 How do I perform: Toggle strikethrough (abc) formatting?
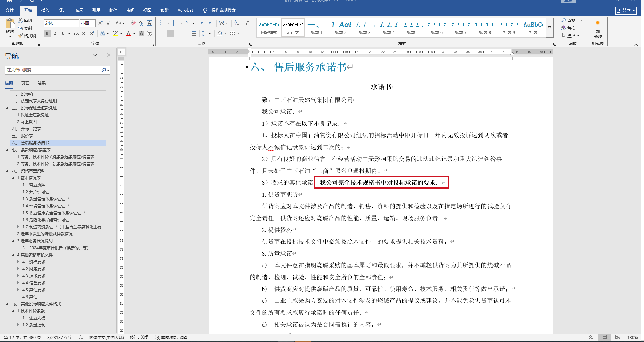pyautogui.click(x=76, y=33)
